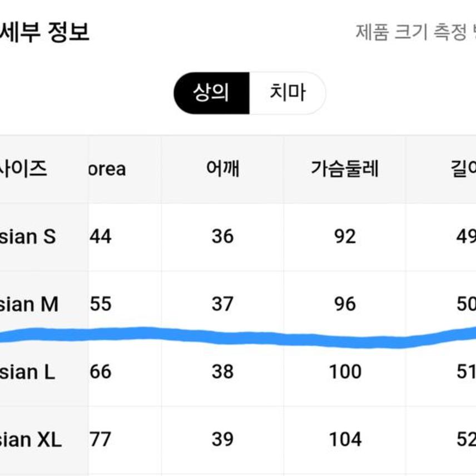Click the chest value 104 cell
476x476 pixels.
pyautogui.click(x=345, y=440)
